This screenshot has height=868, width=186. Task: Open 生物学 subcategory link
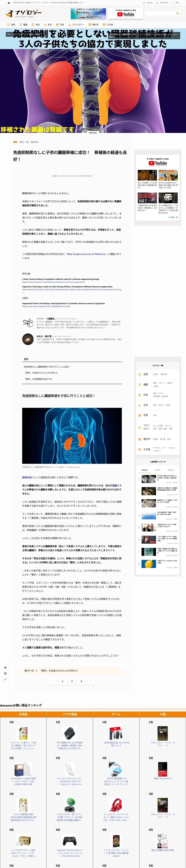156,374
